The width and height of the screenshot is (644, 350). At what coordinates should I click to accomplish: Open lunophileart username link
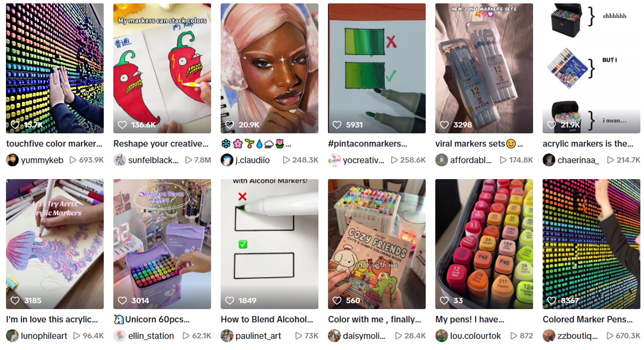(44, 336)
